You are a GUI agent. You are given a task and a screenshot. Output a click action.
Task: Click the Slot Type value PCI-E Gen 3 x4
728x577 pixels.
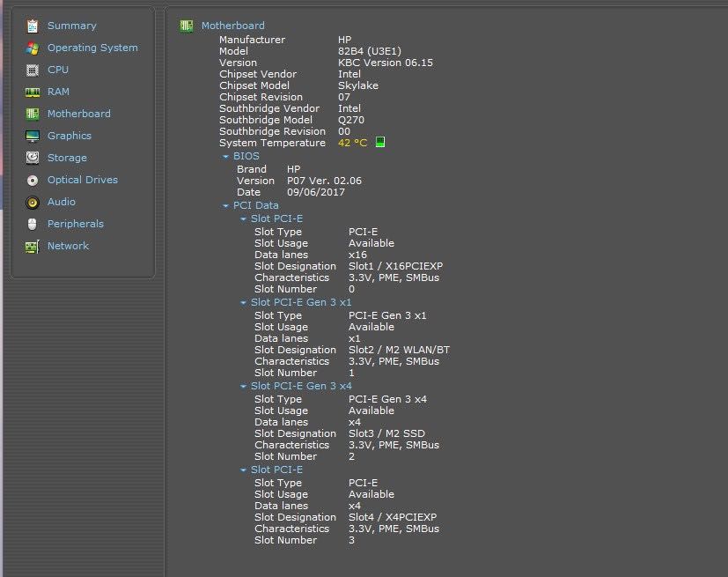pyautogui.click(x=387, y=399)
